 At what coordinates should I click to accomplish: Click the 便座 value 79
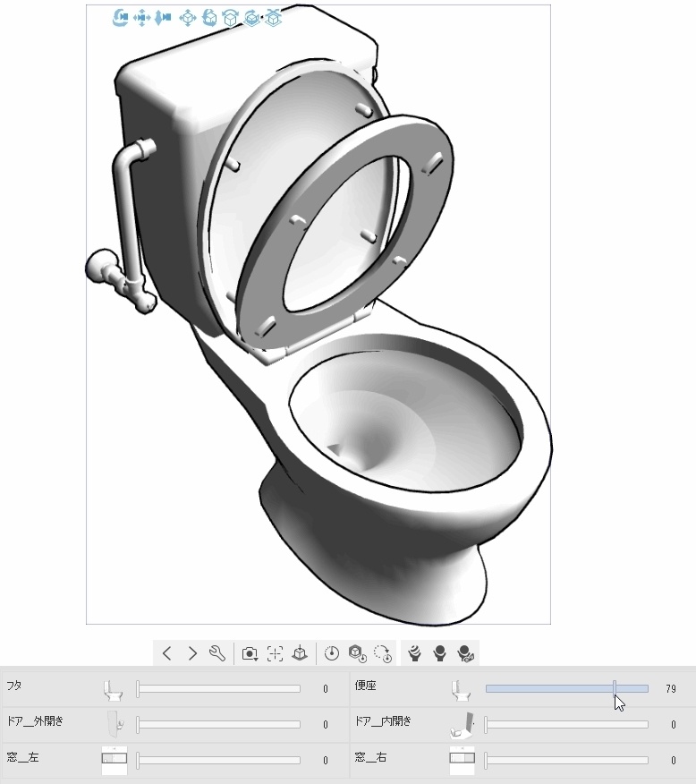click(x=671, y=689)
